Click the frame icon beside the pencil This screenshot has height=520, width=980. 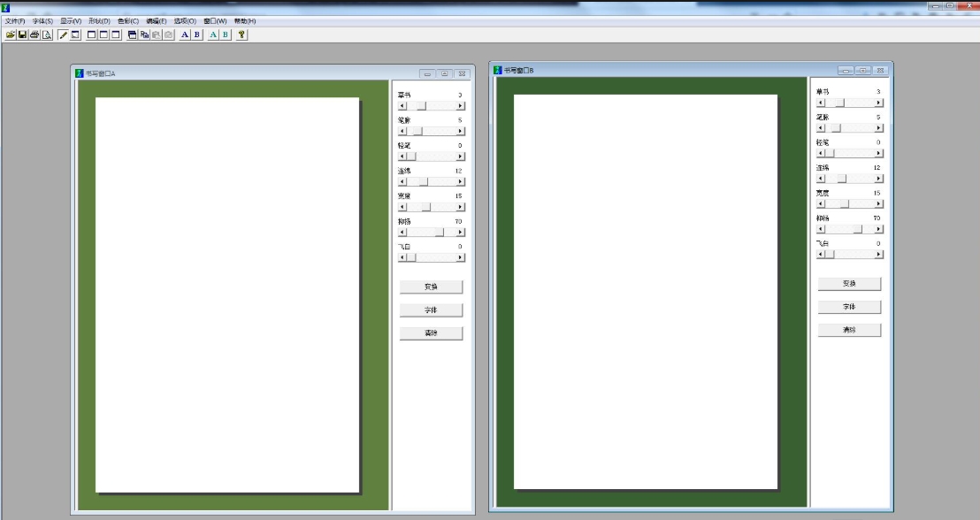[x=75, y=35]
